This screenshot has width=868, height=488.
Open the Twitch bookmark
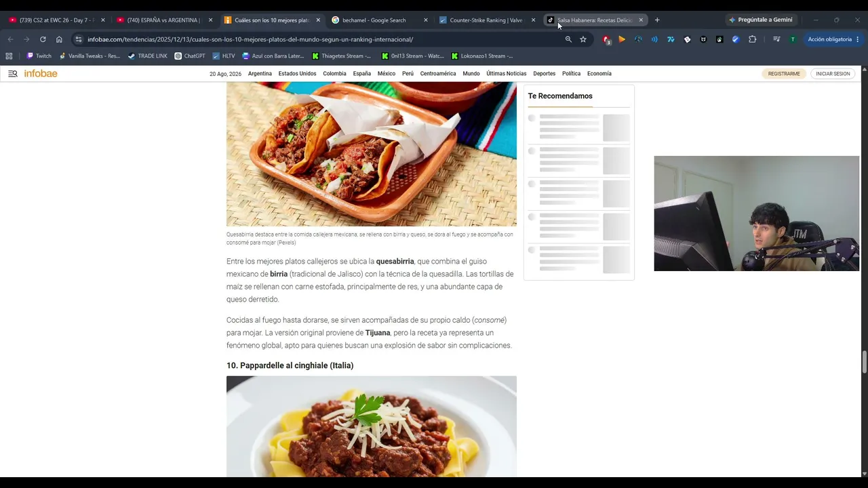(x=39, y=56)
